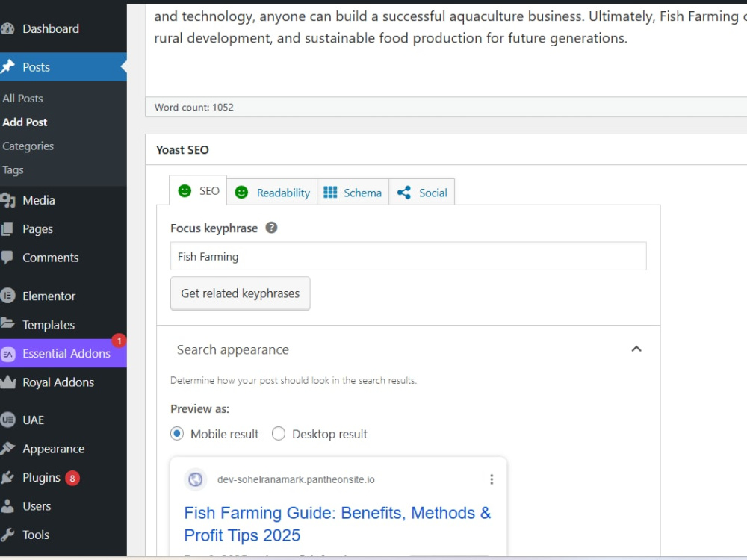Click the green smiley on Readability tab
Image resolution: width=747 pixels, height=560 pixels.
[x=241, y=193]
